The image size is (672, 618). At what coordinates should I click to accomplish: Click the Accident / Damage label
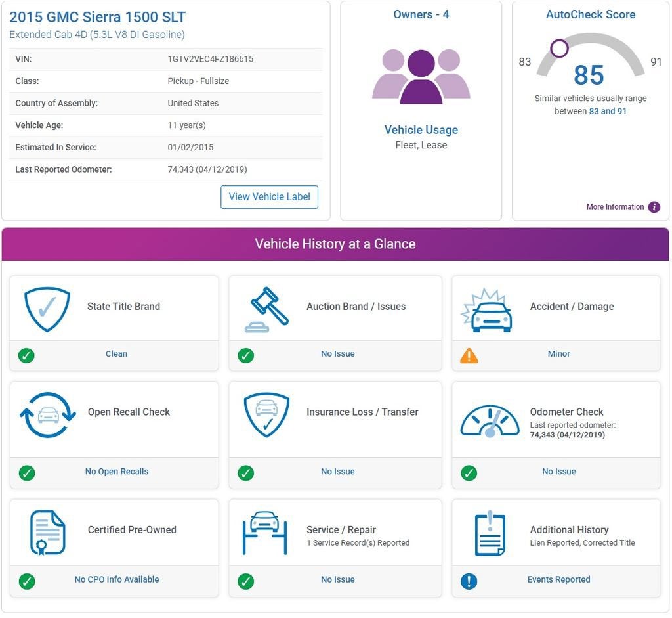[x=572, y=307]
